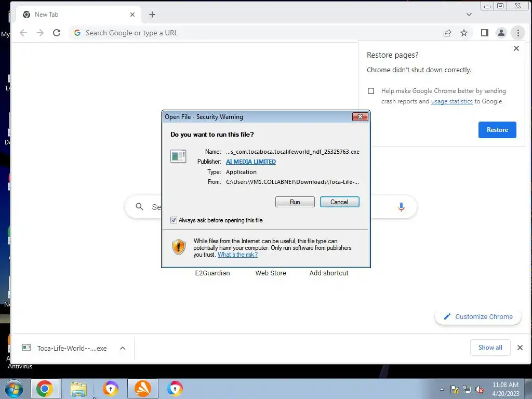
Task: Click the orange Avast icon on taskbar
Action: click(x=143, y=389)
